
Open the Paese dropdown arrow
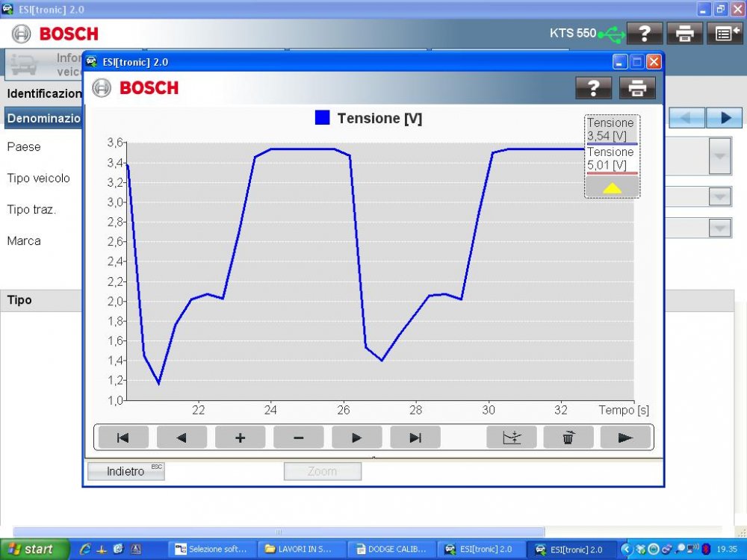[719, 156]
